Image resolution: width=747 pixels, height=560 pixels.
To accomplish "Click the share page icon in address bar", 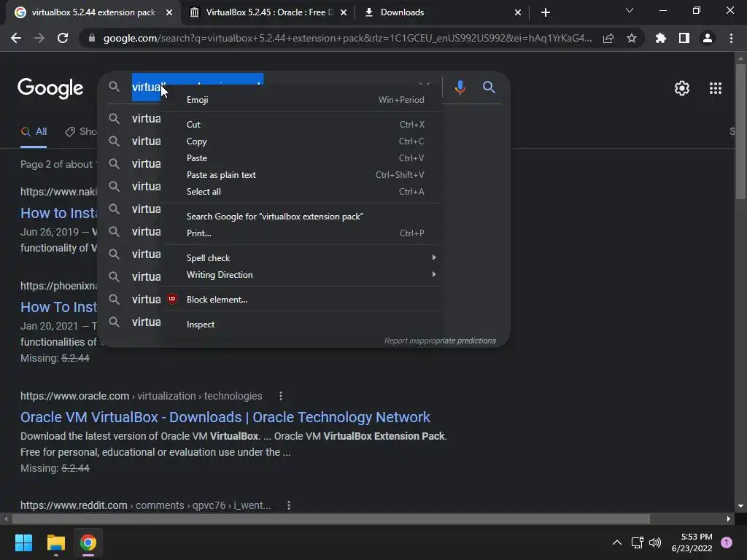I will [608, 39].
